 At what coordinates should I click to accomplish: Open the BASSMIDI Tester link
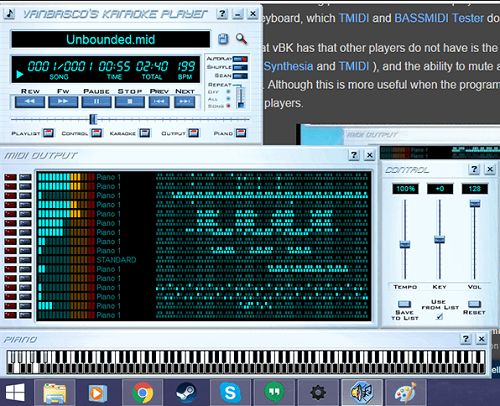[x=439, y=18]
